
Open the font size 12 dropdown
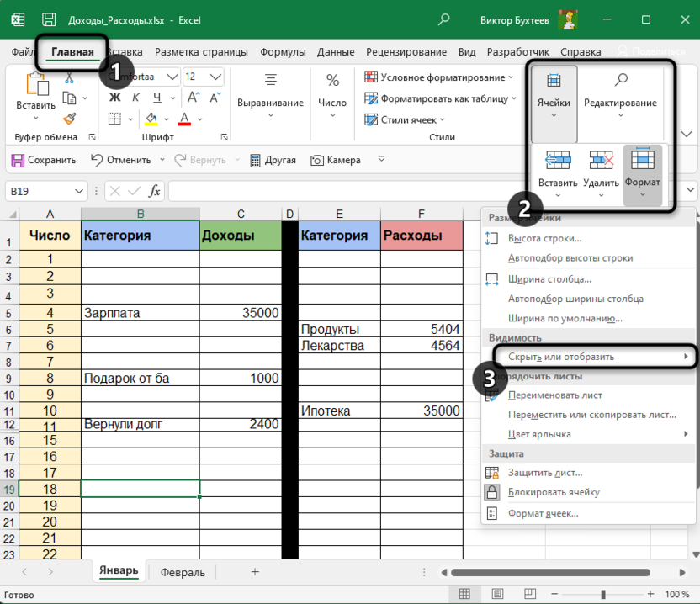point(216,77)
